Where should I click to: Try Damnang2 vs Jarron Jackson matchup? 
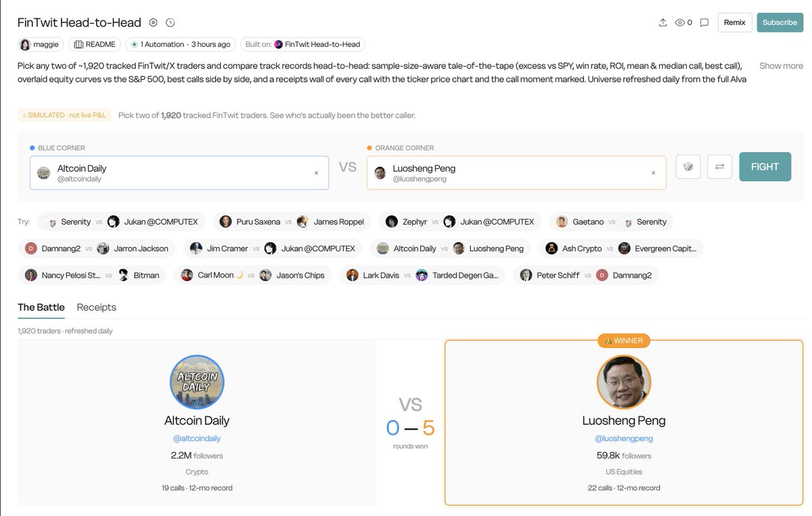pyautogui.click(x=97, y=249)
